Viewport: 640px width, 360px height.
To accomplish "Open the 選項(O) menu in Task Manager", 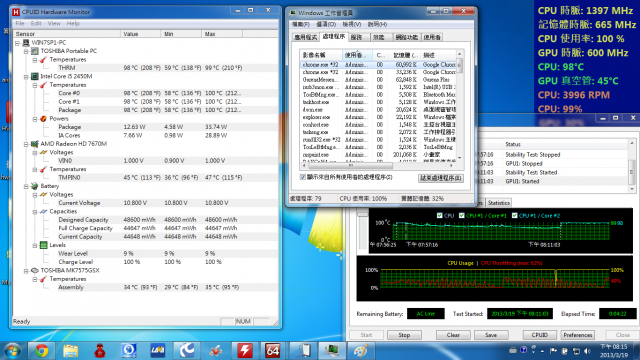I will 326,24.
